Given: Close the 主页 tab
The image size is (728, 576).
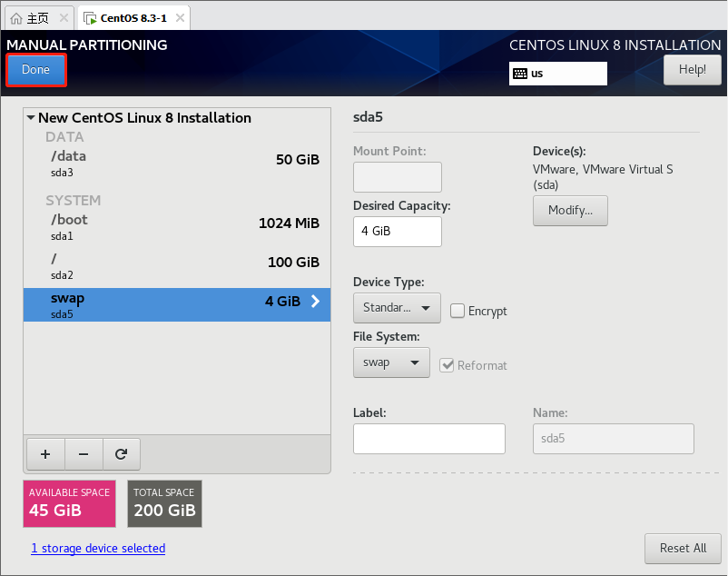Looking at the screenshot, I should (64, 18).
